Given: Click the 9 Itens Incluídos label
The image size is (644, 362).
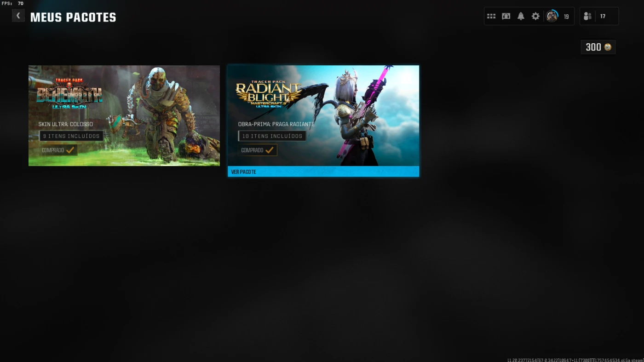Looking at the screenshot, I should tap(71, 136).
